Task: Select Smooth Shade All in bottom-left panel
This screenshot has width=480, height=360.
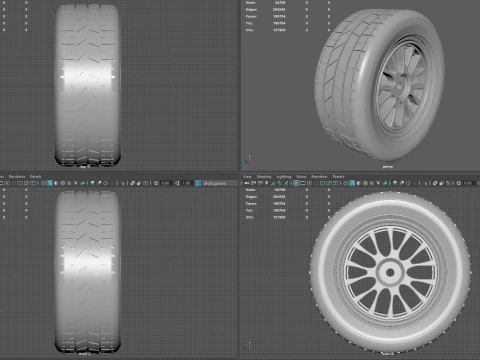Action: 50,183
